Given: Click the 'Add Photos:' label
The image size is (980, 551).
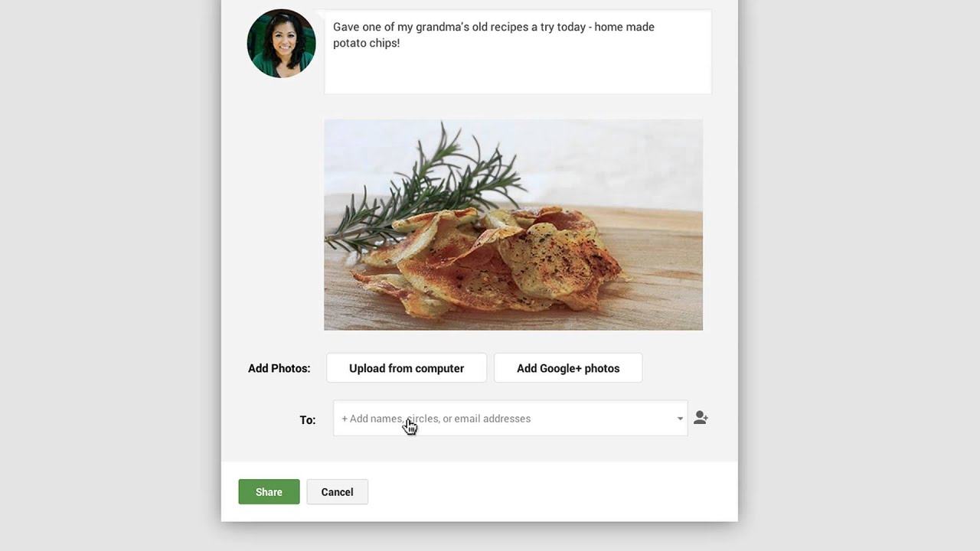Looking at the screenshot, I should 279,368.
